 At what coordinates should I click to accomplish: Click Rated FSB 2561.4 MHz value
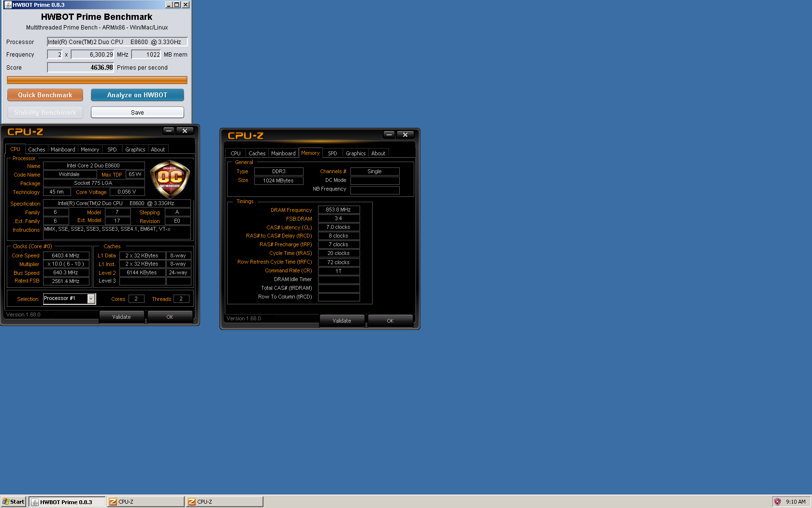(x=66, y=281)
